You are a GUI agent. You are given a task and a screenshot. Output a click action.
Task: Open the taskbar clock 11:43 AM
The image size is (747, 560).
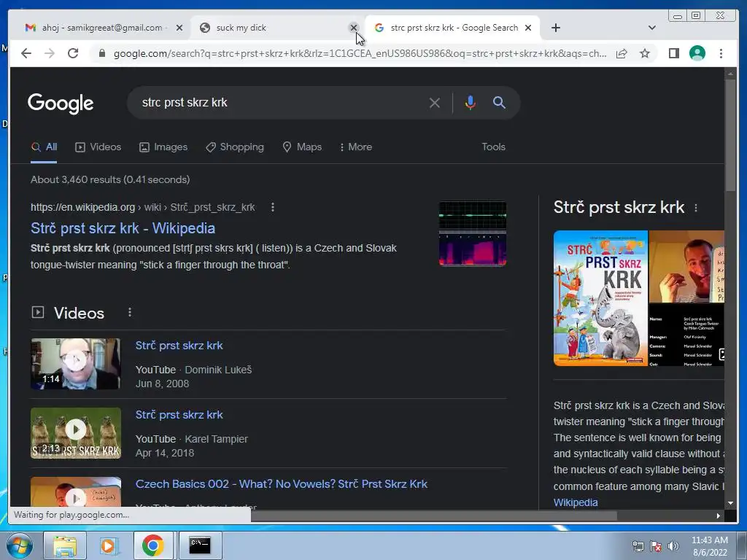709,546
